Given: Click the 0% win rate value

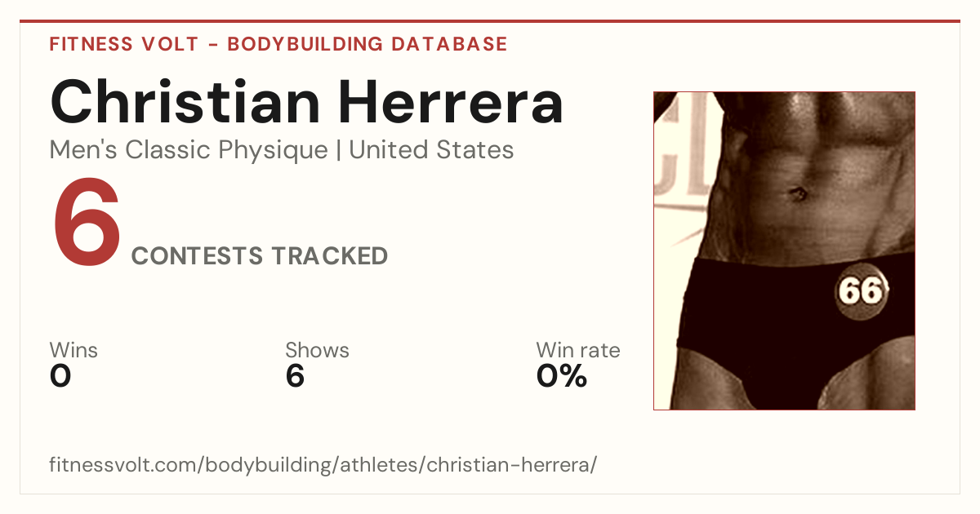Looking at the screenshot, I should (562, 376).
